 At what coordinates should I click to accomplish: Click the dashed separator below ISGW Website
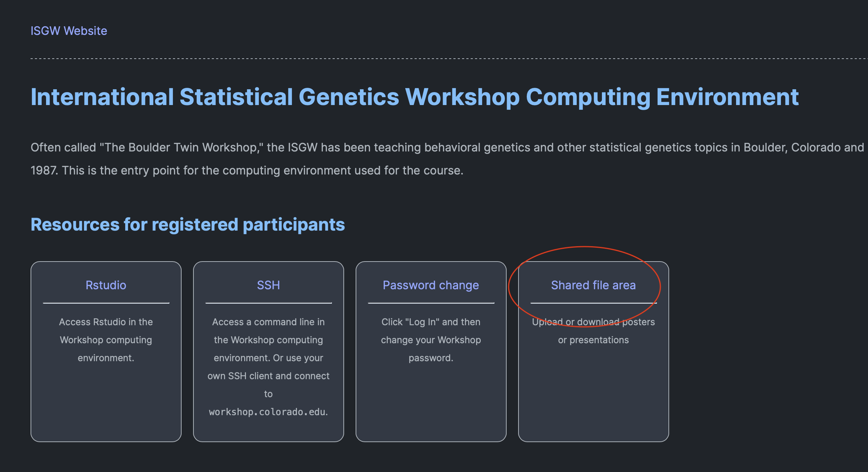click(449, 58)
